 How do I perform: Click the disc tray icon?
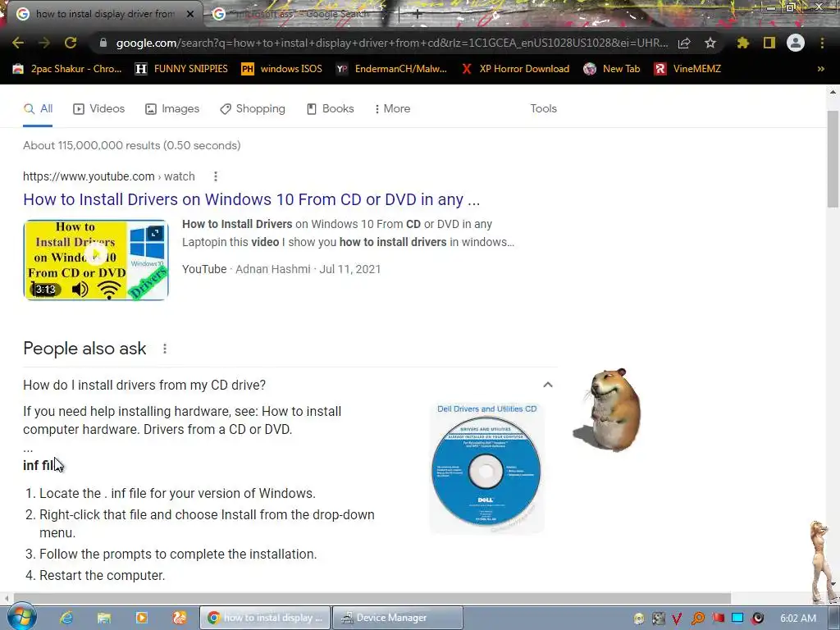click(638, 619)
